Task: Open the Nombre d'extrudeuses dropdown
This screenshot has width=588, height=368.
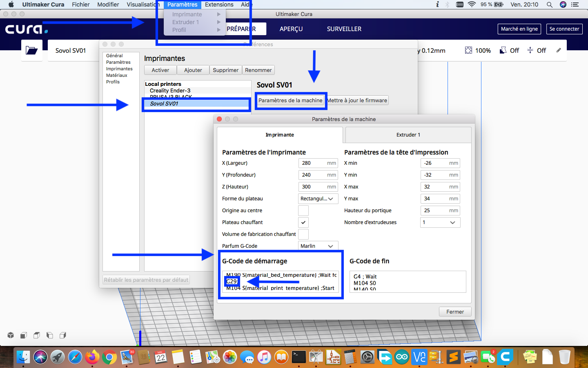Action: point(440,222)
